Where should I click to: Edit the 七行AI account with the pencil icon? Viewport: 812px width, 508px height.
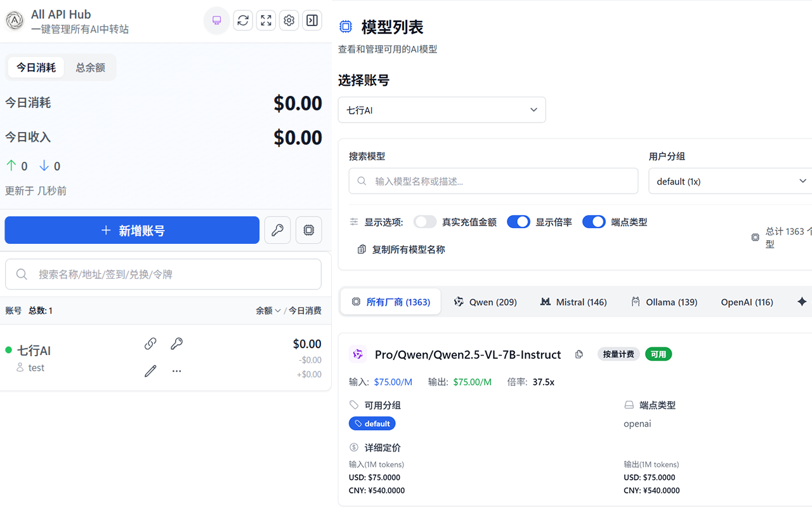(150, 370)
